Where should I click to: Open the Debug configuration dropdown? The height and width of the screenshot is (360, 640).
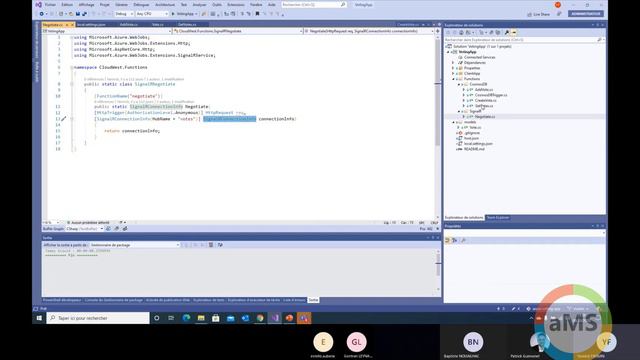pyautogui.click(x=124, y=14)
